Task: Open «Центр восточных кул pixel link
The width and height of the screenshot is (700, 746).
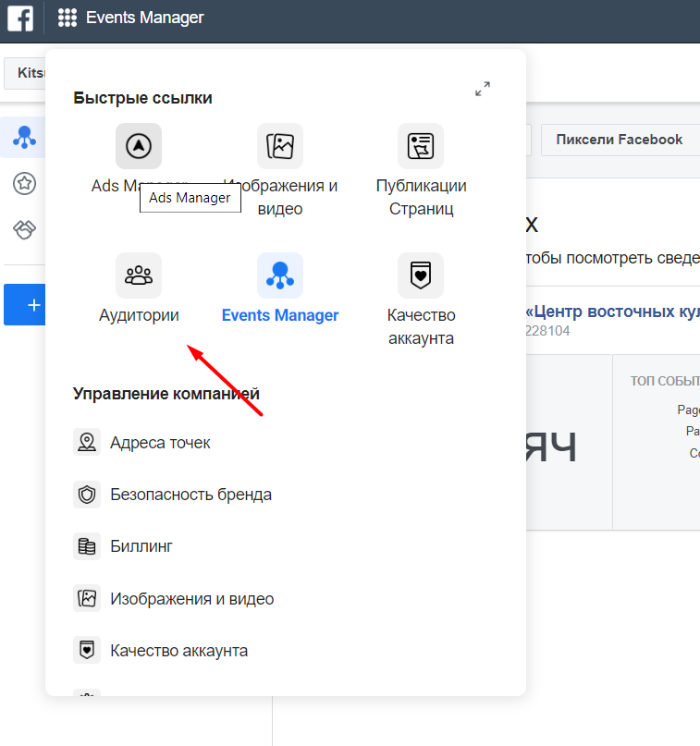Action: point(612,312)
